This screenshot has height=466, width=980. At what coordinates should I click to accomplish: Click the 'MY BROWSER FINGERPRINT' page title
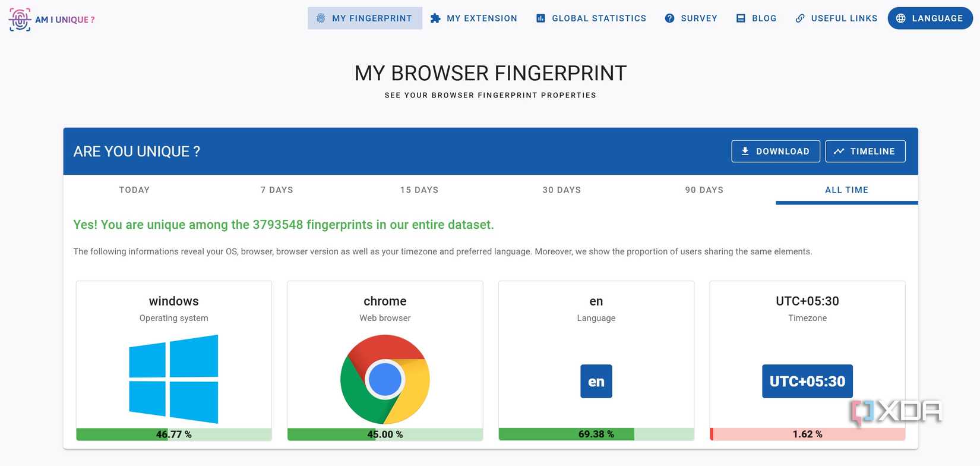click(x=491, y=73)
